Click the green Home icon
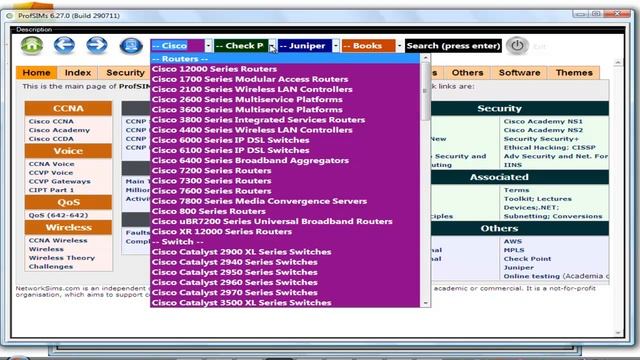 pos(32,45)
